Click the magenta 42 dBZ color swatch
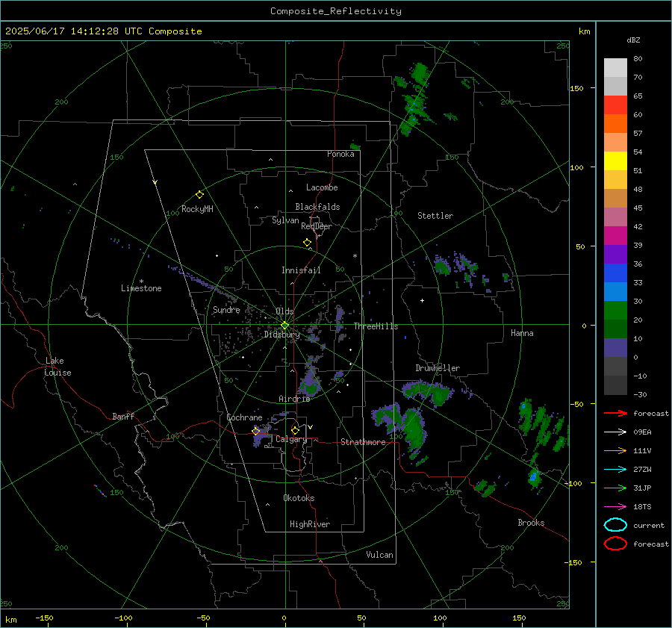The image size is (672, 628). (x=615, y=235)
